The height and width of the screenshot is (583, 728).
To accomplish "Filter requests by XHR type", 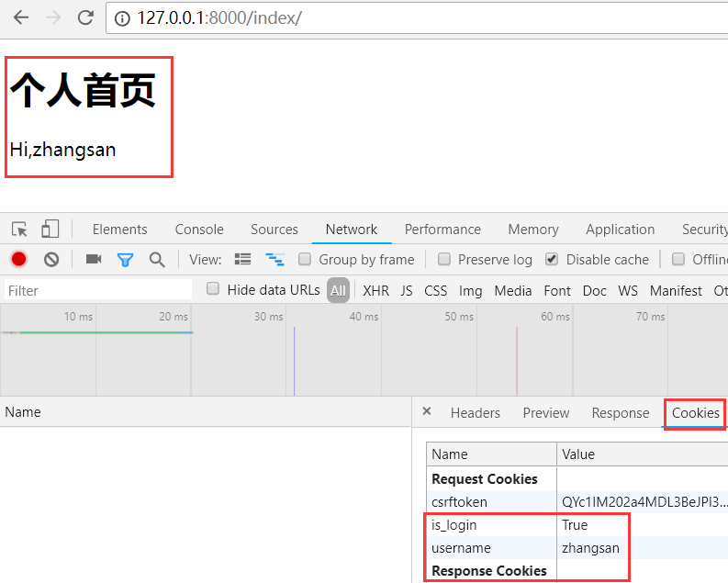I will pyautogui.click(x=375, y=290).
